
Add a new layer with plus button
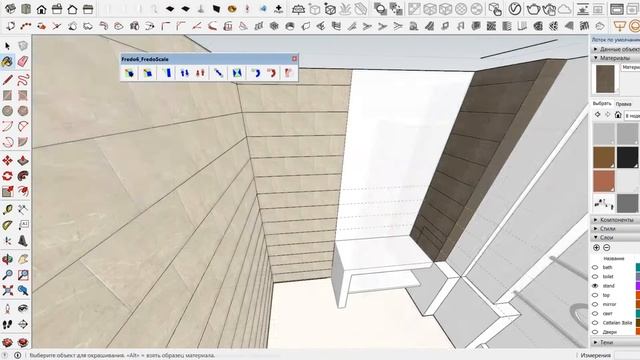point(596,248)
